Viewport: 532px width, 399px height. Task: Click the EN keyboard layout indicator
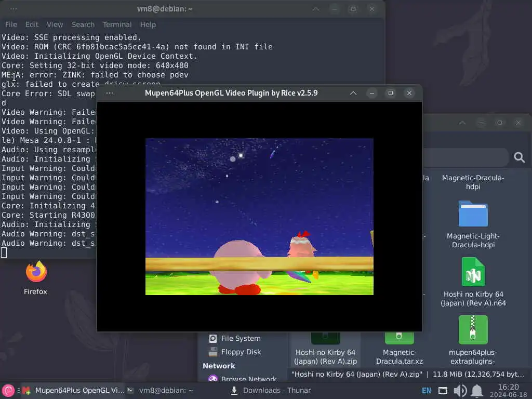pyautogui.click(x=427, y=391)
